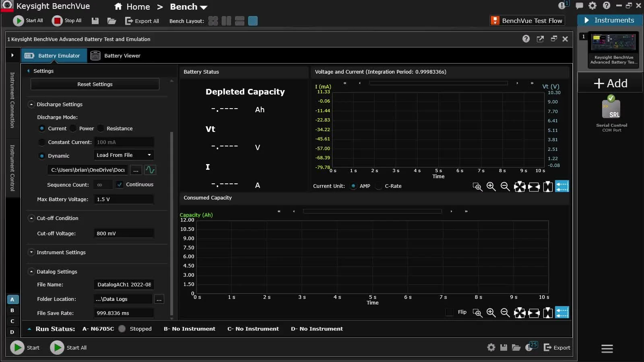Image resolution: width=644 pixels, height=362 pixels.
Task: Select the four-grid bench layout icon
Action: click(213, 21)
